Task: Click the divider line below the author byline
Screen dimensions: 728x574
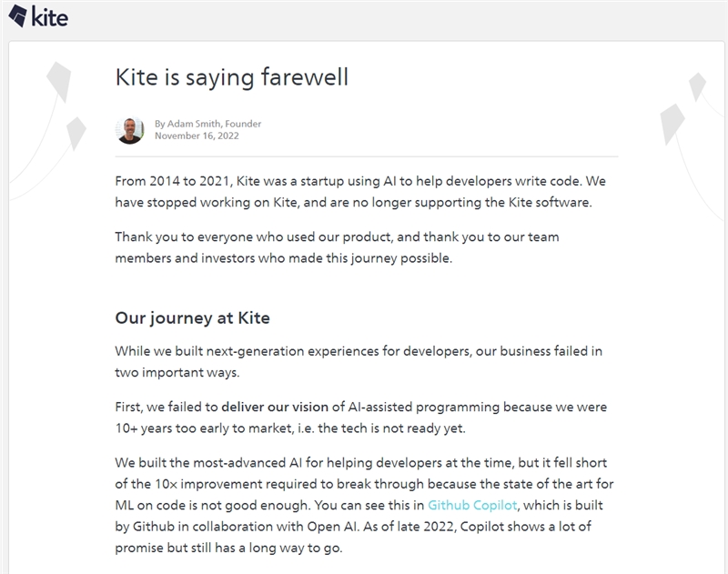Action: (x=367, y=156)
